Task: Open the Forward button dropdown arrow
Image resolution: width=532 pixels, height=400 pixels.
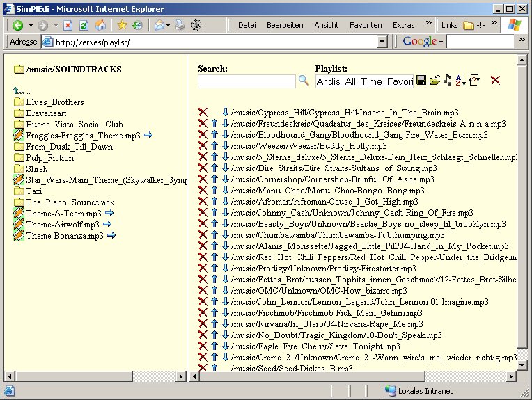Action: pos(56,26)
